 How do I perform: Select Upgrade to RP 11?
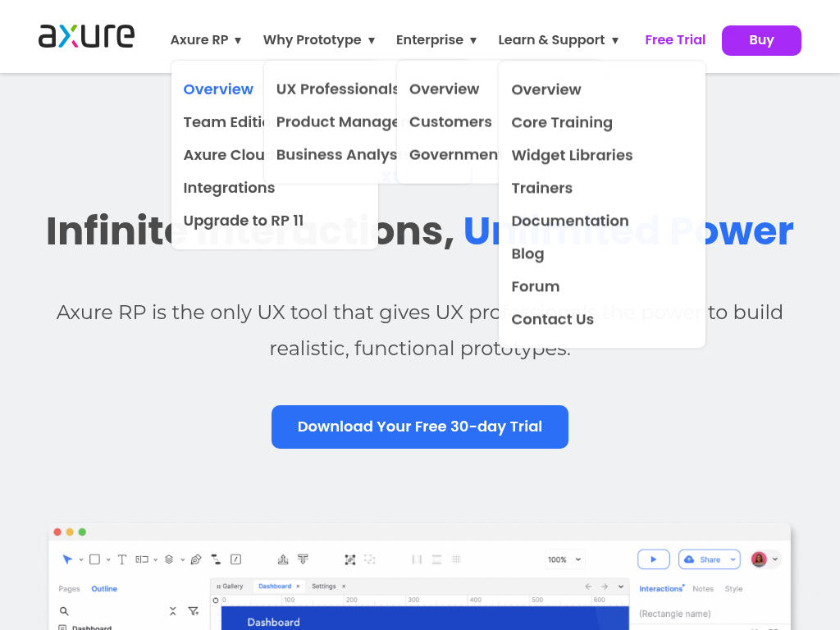click(x=243, y=220)
